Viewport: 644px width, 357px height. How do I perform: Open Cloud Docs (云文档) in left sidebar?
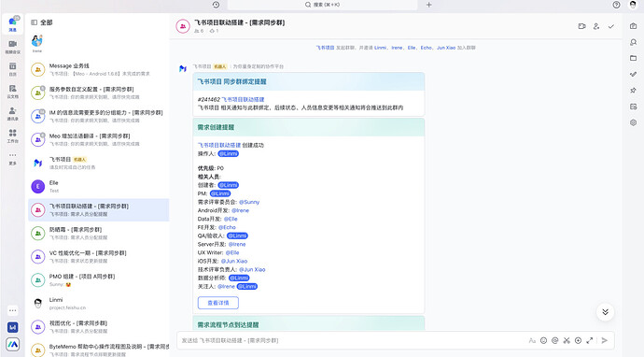click(13, 91)
